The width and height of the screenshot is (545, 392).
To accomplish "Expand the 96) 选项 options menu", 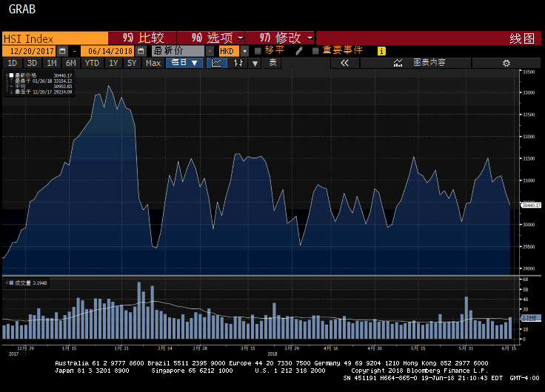I will click(x=210, y=38).
